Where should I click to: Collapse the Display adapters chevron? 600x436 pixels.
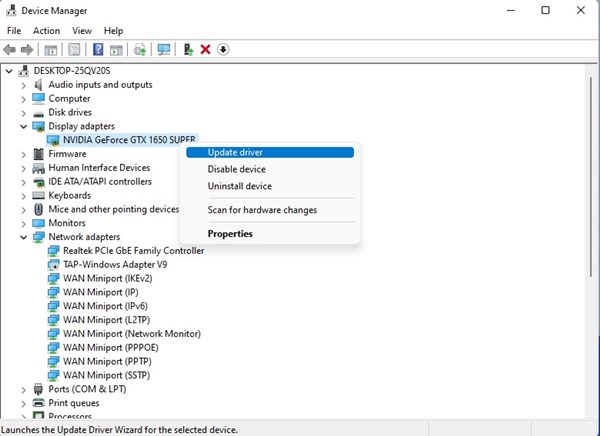click(24, 126)
